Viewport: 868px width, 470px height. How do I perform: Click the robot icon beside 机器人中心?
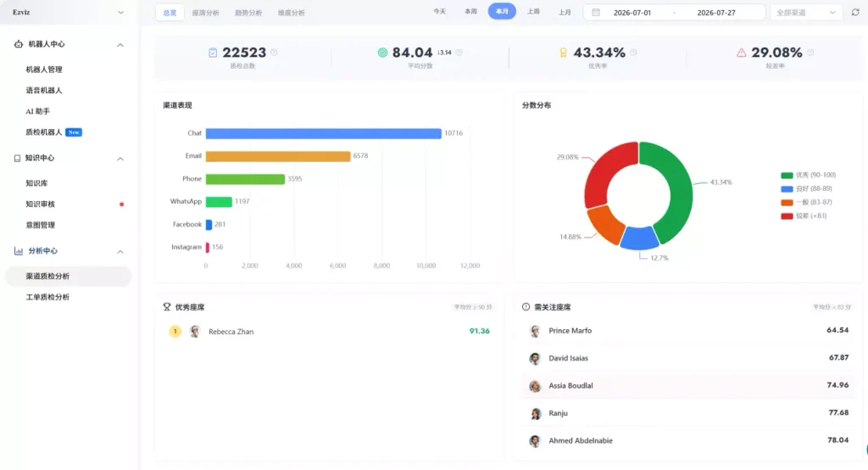point(19,44)
